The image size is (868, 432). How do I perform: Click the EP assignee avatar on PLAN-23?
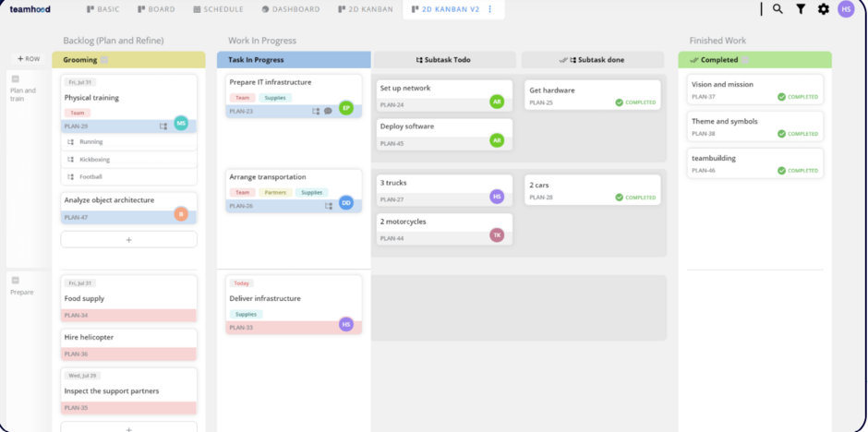click(346, 108)
